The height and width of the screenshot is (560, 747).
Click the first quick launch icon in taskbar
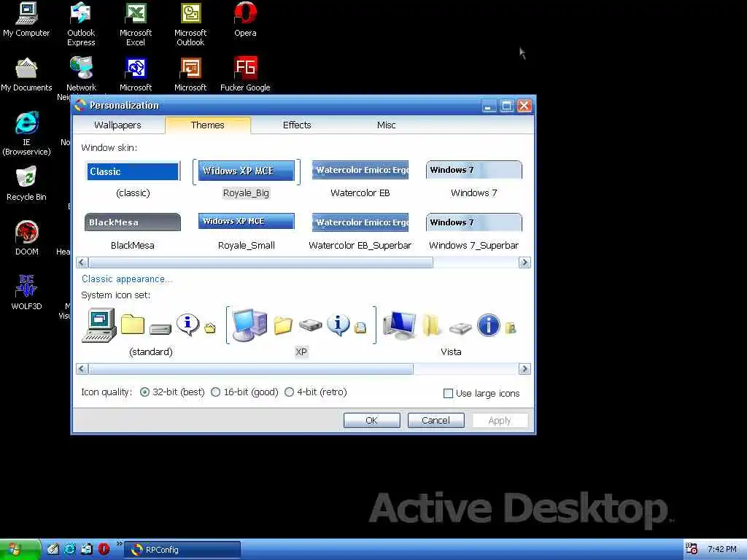click(x=53, y=549)
